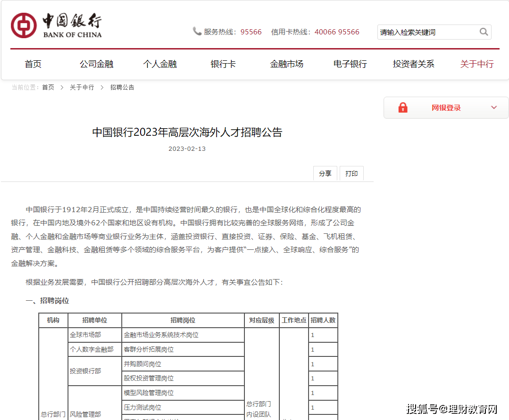
Task: Open the 金融市场 menu
Action: coord(286,64)
